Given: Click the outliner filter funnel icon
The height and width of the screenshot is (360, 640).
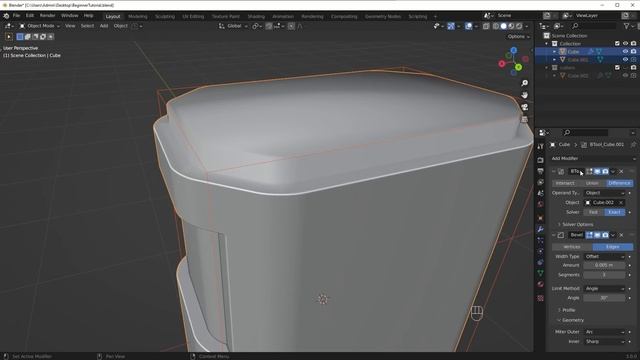Looking at the screenshot, I should pos(627,26).
